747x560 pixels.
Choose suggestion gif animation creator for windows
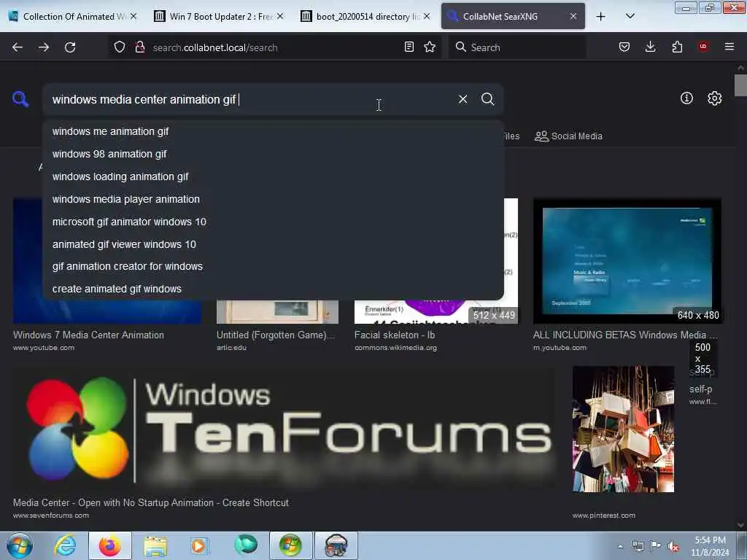(273, 266)
